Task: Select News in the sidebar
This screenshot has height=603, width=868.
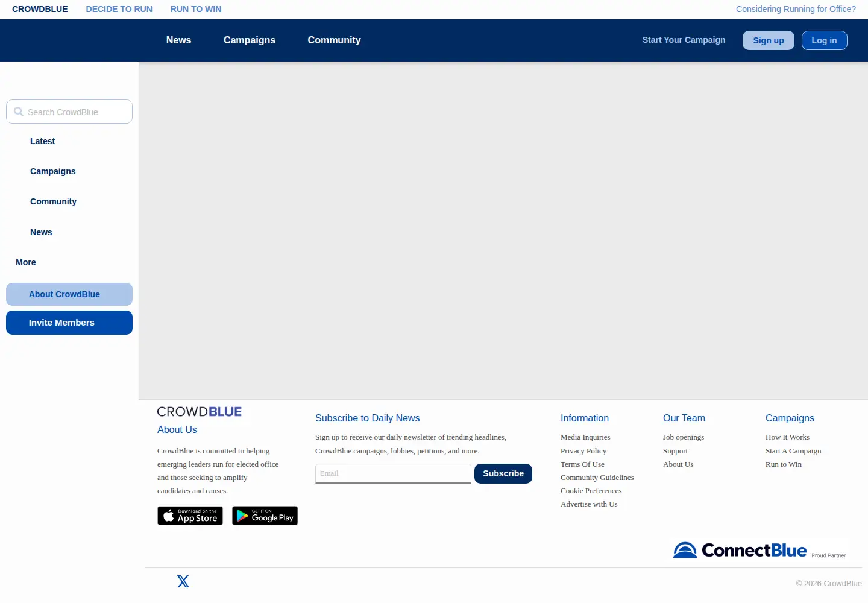Action: tap(41, 232)
